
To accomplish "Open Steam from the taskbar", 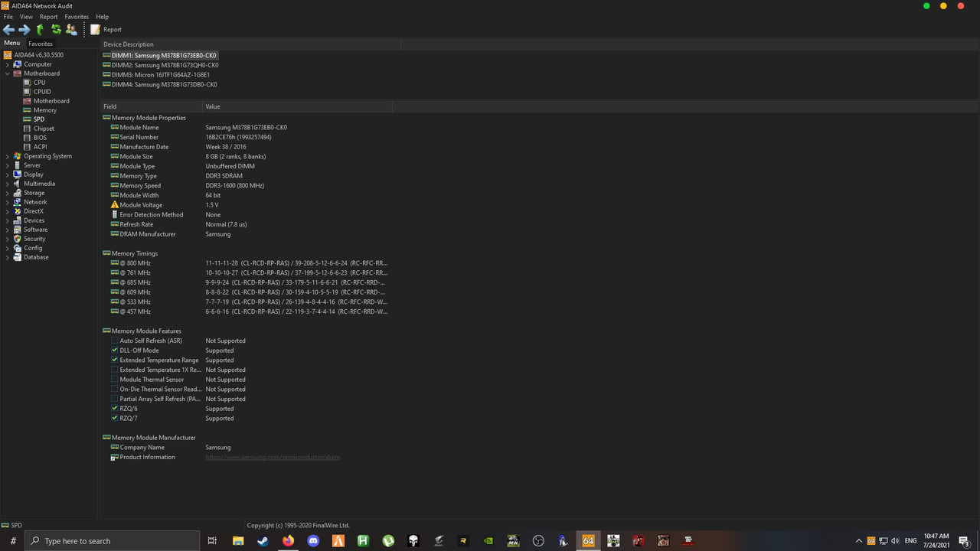I will [263, 541].
